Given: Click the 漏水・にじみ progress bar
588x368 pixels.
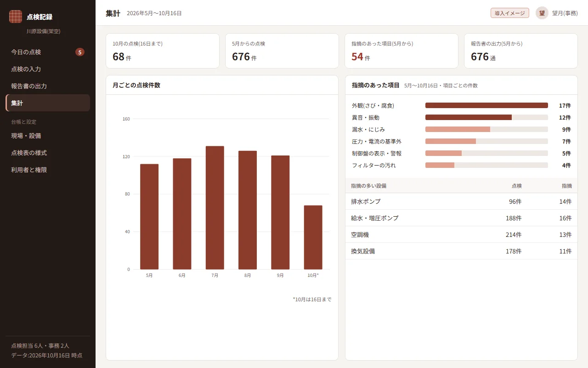Looking at the screenshot, I should click(x=486, y=129).
